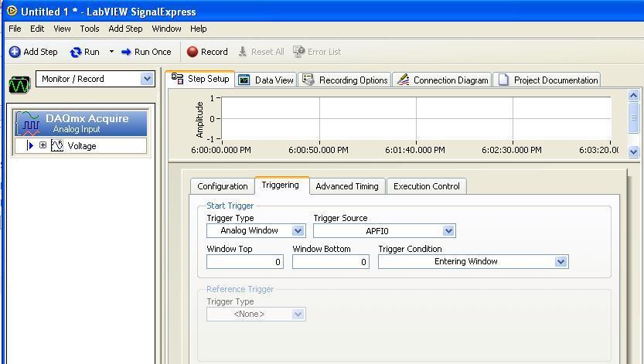The width and height of the screenshot is (644, 364).
Task: Open the Trigger Type Analog Window dropdown
Action: 298,230
